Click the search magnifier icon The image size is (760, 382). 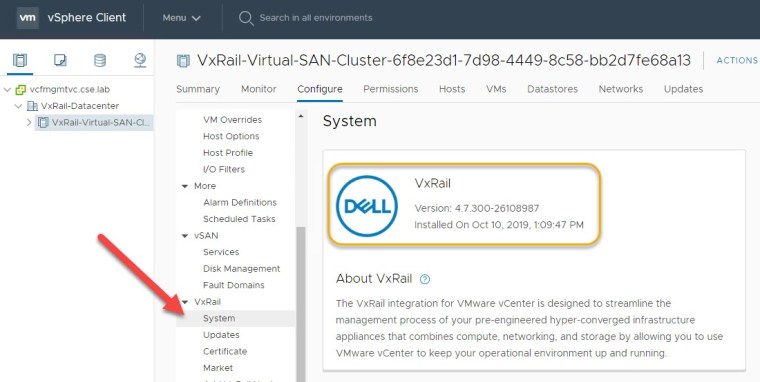(246, 18)
